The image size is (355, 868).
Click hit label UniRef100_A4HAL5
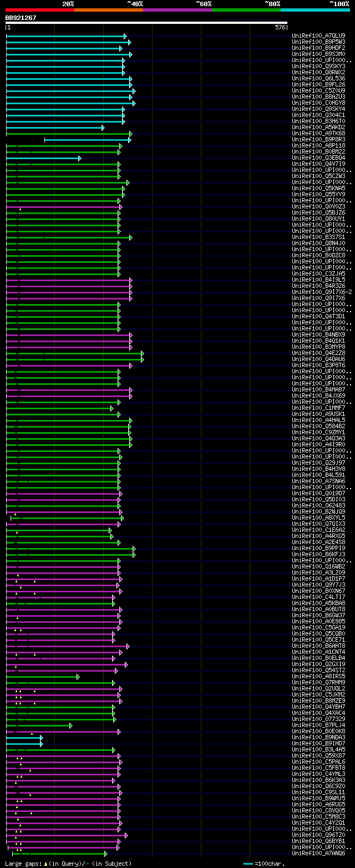318,420
